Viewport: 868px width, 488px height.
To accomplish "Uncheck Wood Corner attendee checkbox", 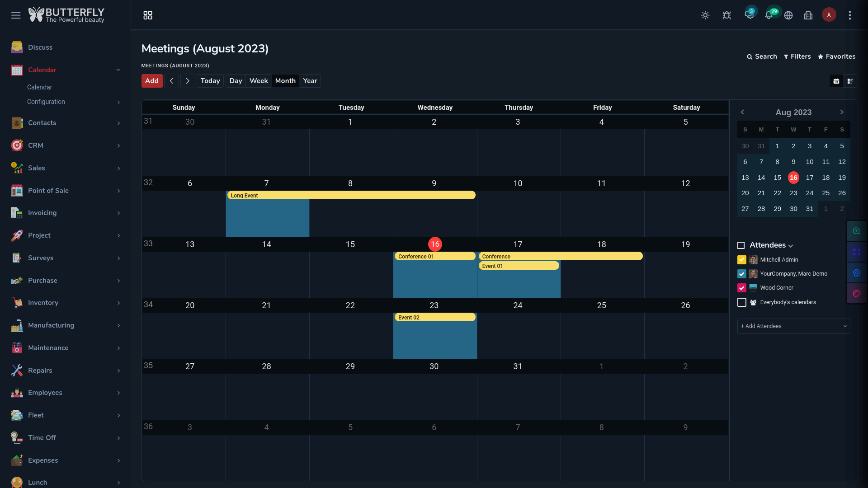I will (x=741, y=288).
